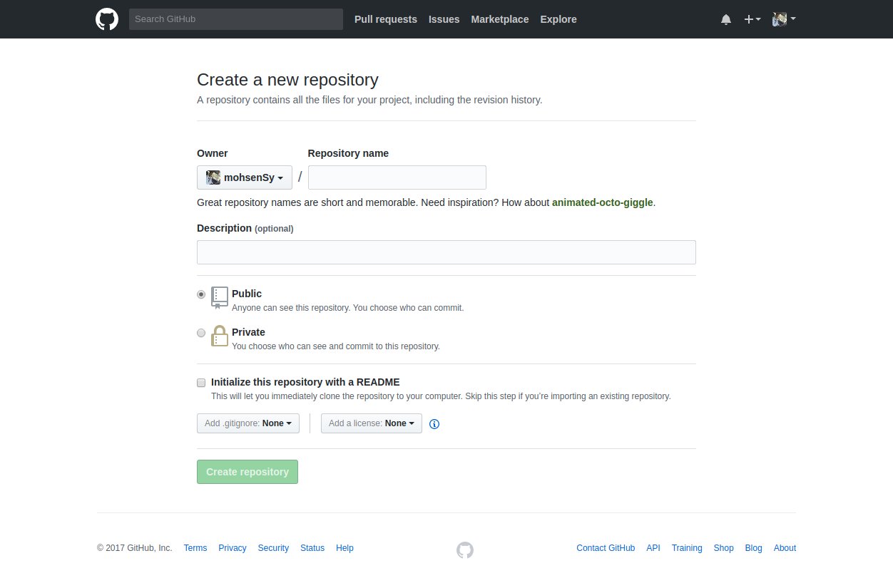Focus the Repository name input
The height and width of the screenshot is (588, 893).
(397, 177)
